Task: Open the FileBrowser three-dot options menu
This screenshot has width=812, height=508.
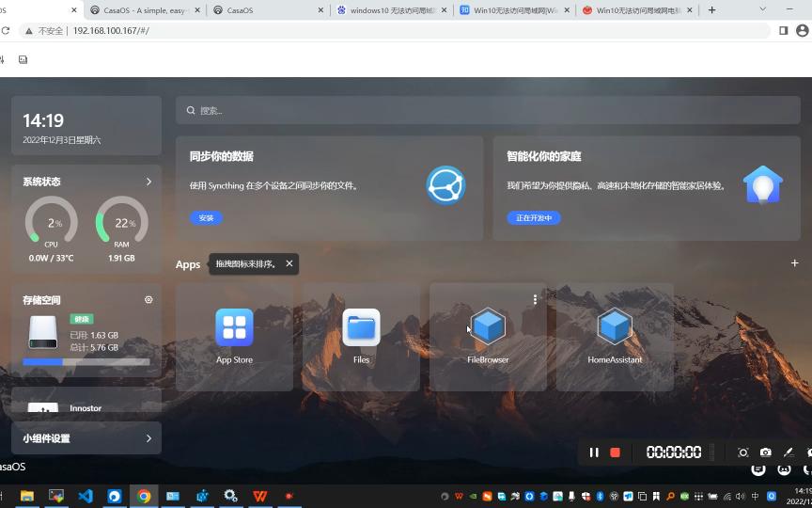Action: tap(535, 299)
